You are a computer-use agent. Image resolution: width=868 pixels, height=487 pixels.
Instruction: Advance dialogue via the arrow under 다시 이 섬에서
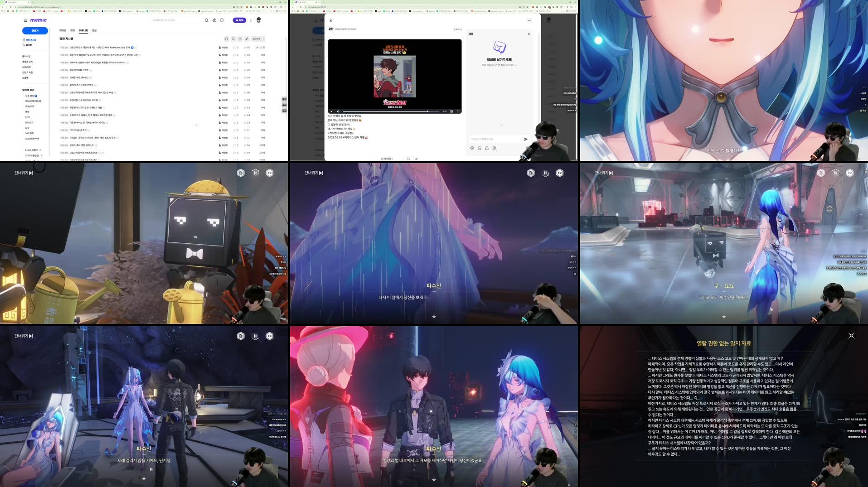tap(434, 317)
